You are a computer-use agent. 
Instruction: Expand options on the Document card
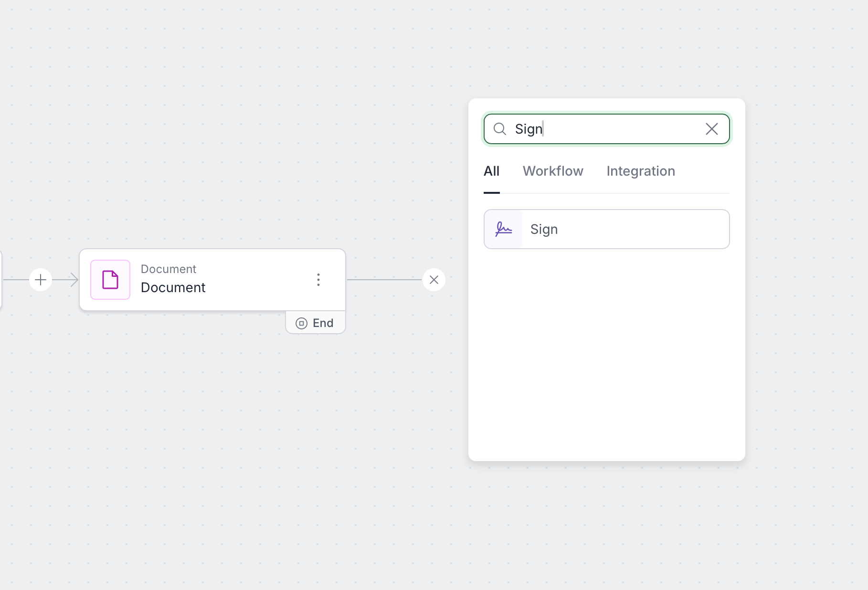coord(318,280)
